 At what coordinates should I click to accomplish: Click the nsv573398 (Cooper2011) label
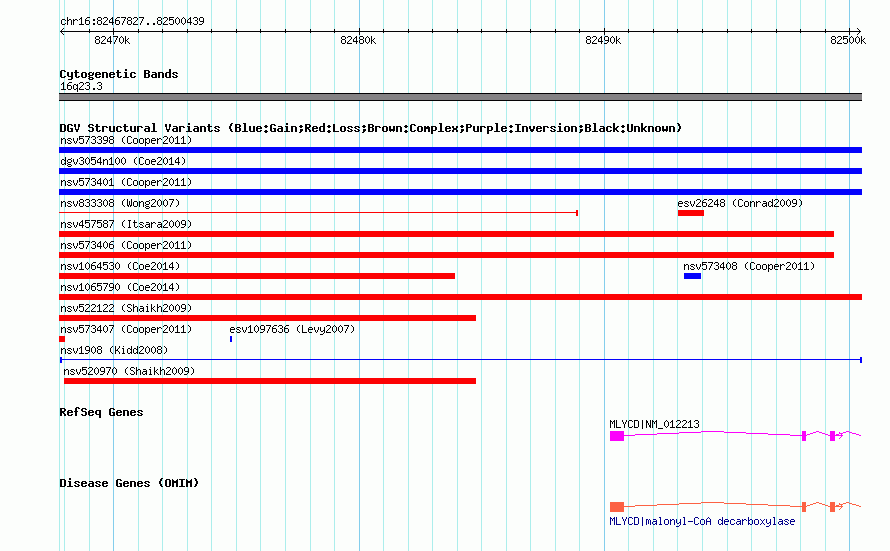click(126, 140)
